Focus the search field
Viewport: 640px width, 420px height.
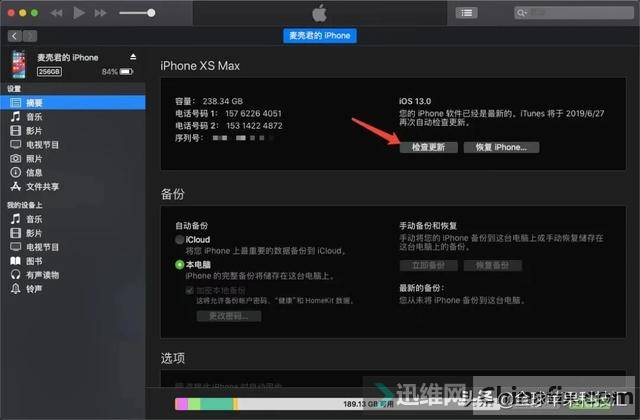[x=574, y=13]
